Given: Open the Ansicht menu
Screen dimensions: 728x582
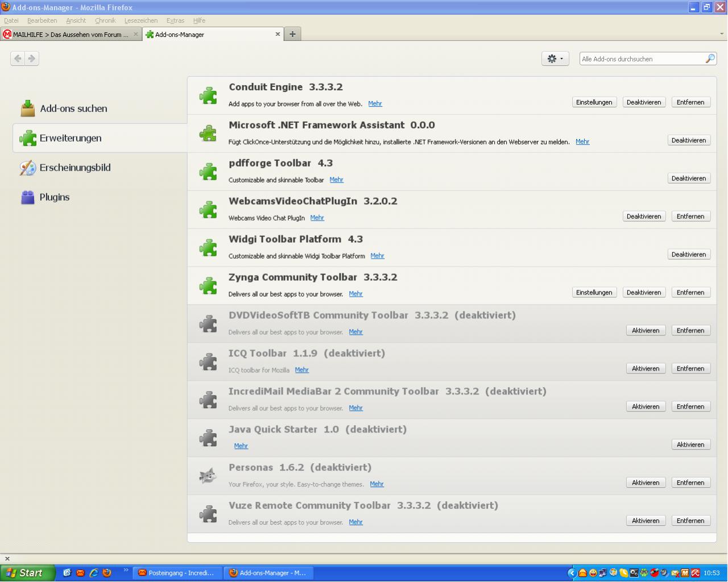Looking at the screenshot, I should (x=76, y=20).
